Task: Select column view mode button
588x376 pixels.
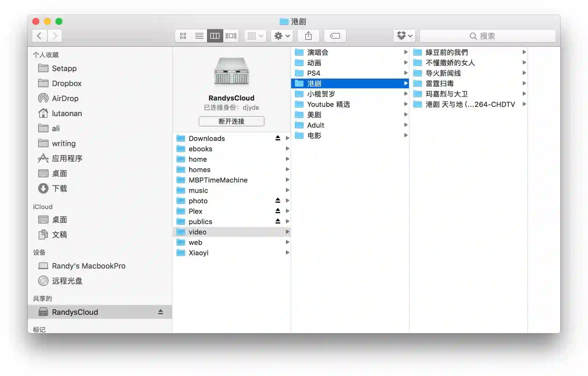Action: 215,36
